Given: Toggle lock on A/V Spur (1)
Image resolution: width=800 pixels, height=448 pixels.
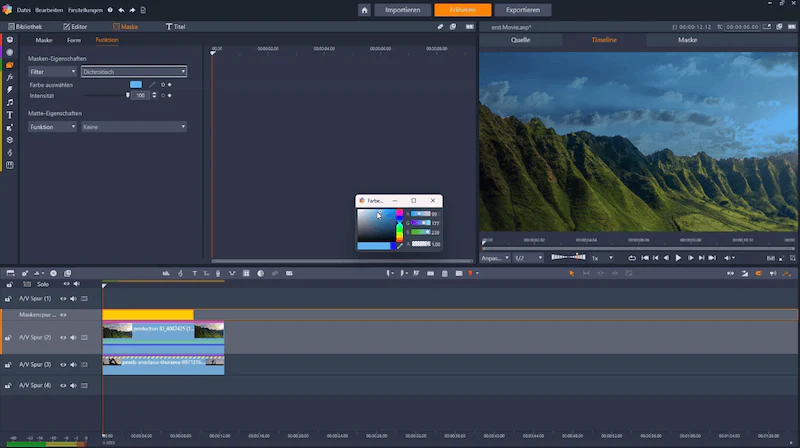Looking at the screenshot, I should tap(8, 299).
